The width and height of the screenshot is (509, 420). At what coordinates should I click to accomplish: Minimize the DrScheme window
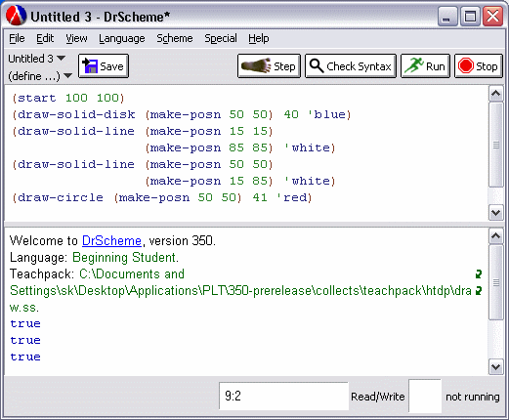coord(447,17)
